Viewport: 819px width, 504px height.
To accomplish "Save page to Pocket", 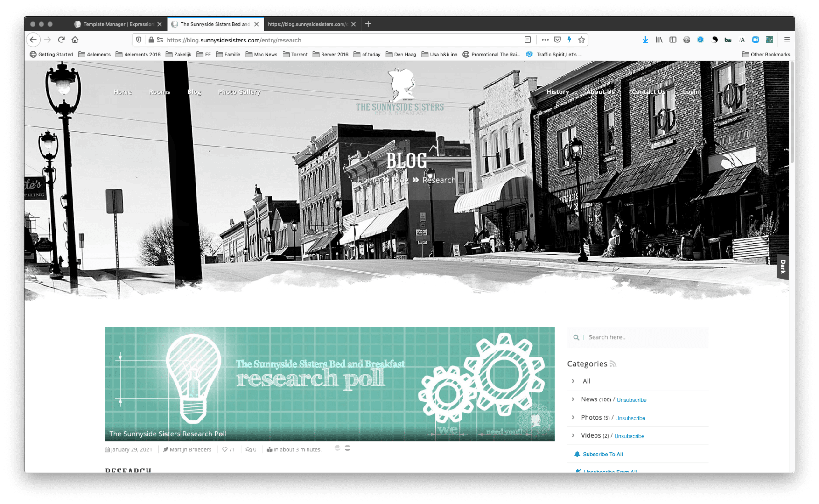I will (x=557, y=40).
